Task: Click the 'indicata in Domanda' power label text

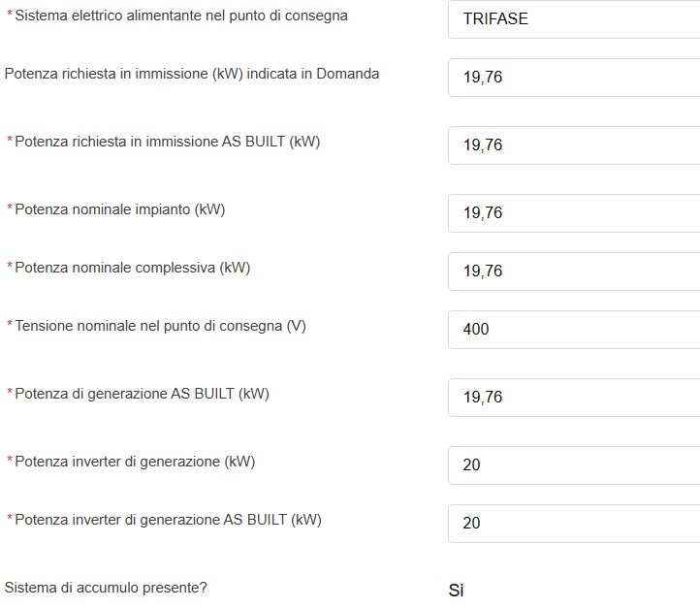Action: [x=192, y=74]
